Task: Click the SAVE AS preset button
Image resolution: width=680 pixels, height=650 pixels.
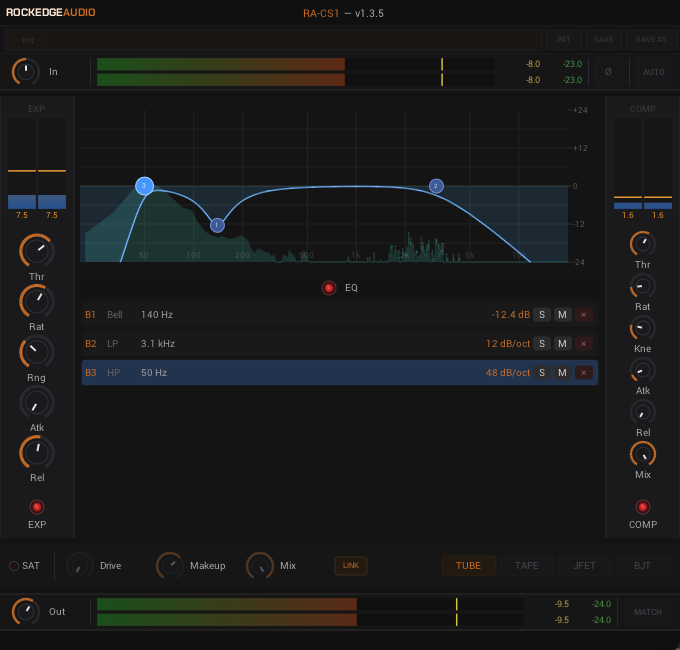Action: [651, 39]
